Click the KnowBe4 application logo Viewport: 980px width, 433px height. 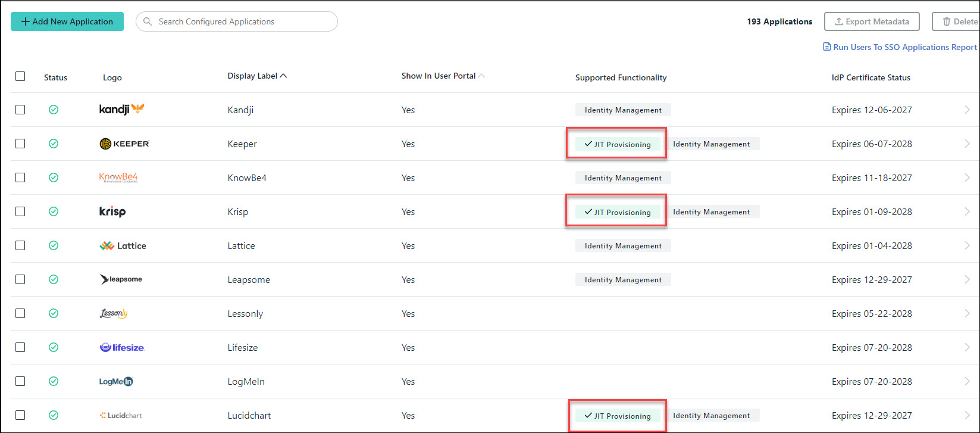tap(119, 177)
